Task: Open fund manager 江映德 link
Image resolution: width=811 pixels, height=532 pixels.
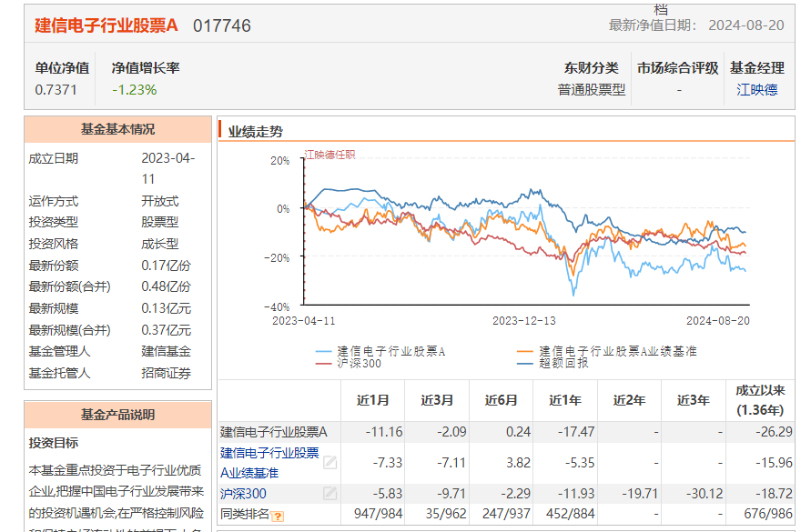Action: click(x=756, y=89)
